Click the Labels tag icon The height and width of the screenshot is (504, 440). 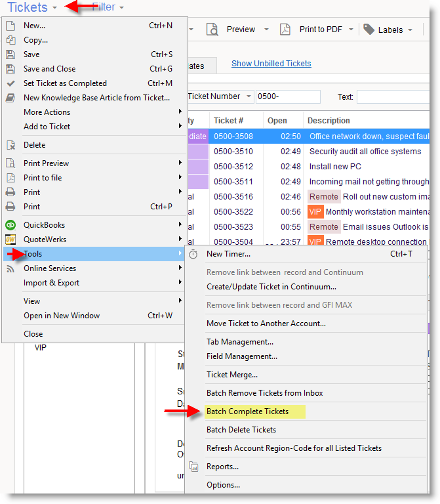(369, 30)
